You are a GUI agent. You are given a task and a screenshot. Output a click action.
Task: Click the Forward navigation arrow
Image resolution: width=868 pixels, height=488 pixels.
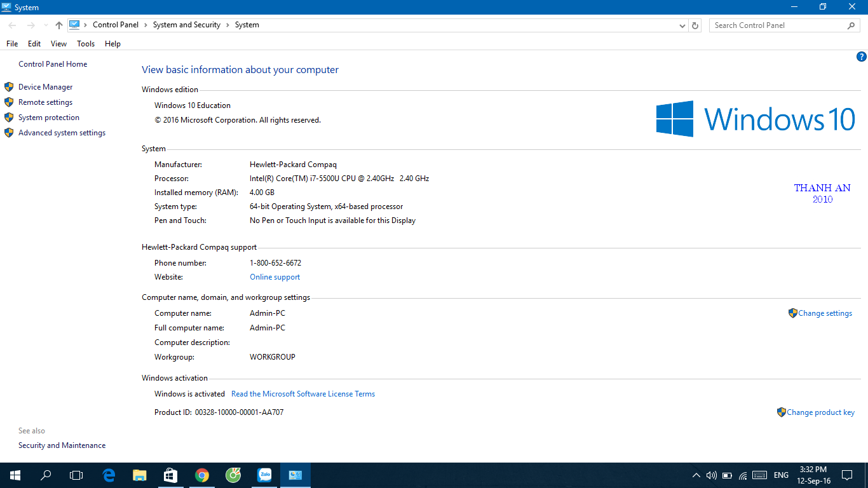[31, 25]
